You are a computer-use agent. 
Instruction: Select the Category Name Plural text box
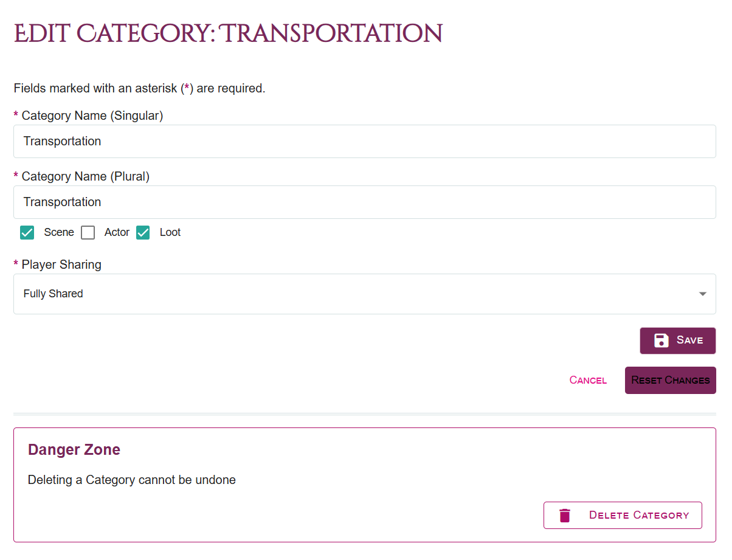365,202
